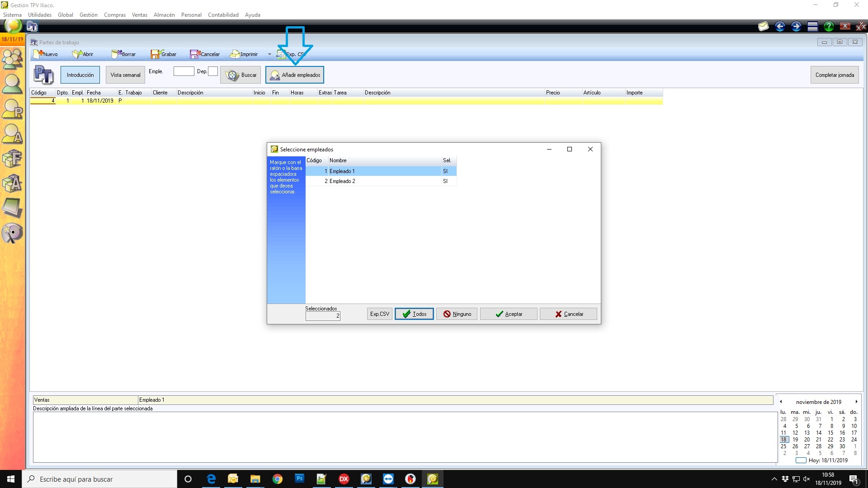
Task: Click the clients group icon in left sidebar
Action: (13, 59)
